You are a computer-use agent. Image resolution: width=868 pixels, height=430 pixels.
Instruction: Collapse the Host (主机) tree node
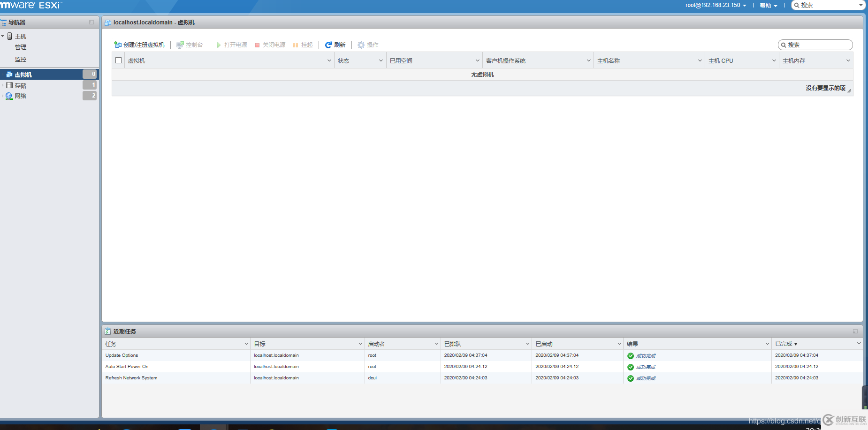(x=3, y=36)
